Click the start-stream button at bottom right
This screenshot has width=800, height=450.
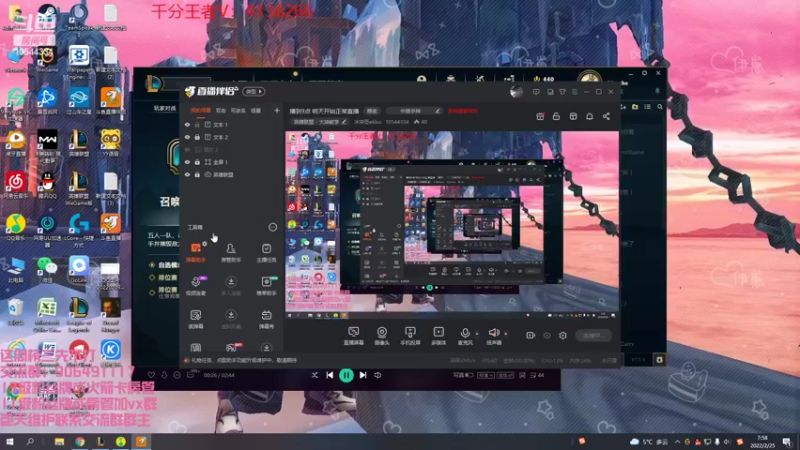tap(593, 335)
